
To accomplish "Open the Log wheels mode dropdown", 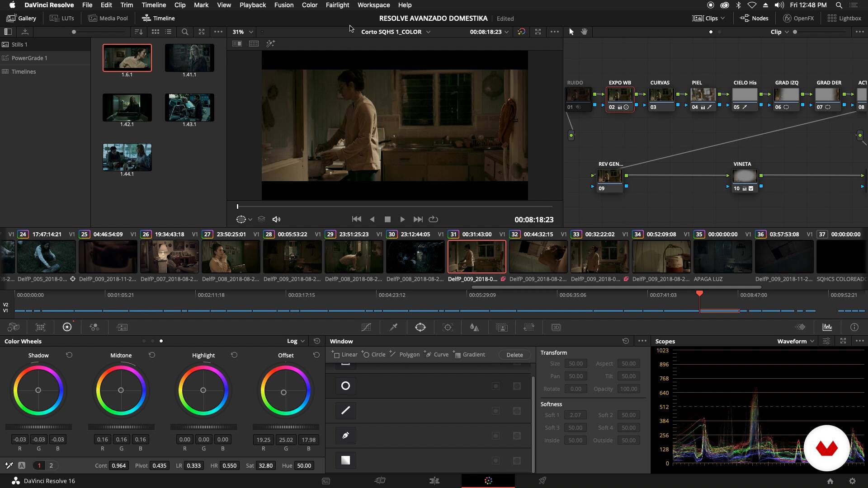I will (296, 341).
